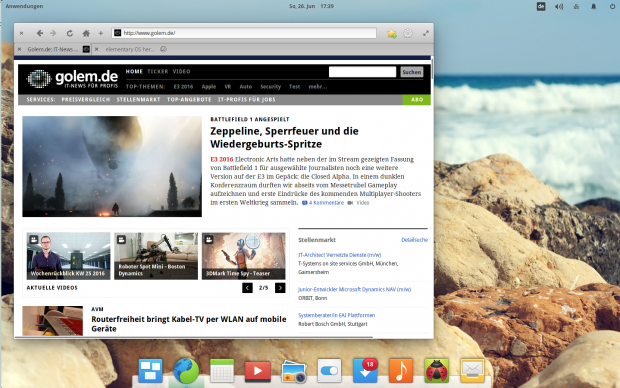Screen dimensions: 620x388
Task: Click the golem.de search field
Action: [362, 72]
